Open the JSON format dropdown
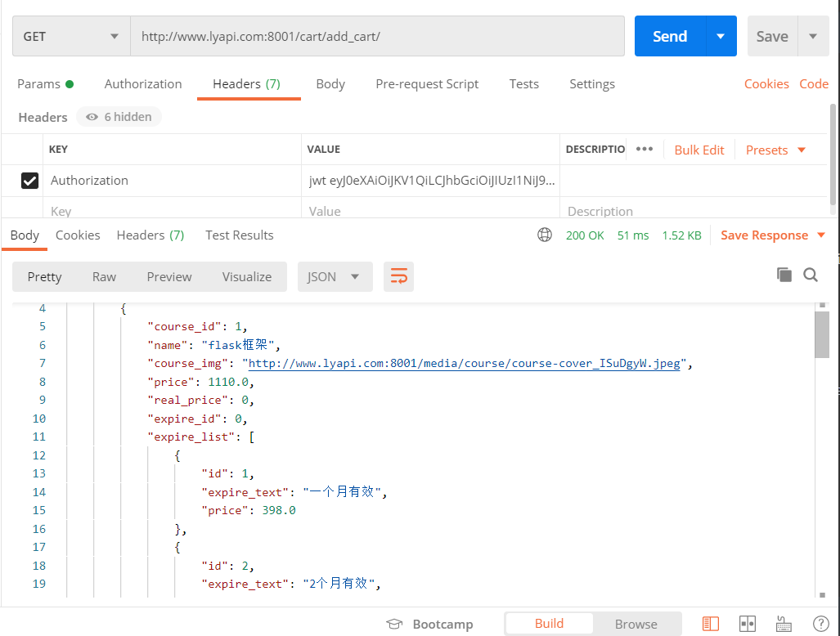Screen dimensions: 840x636 tap(335, 277)
